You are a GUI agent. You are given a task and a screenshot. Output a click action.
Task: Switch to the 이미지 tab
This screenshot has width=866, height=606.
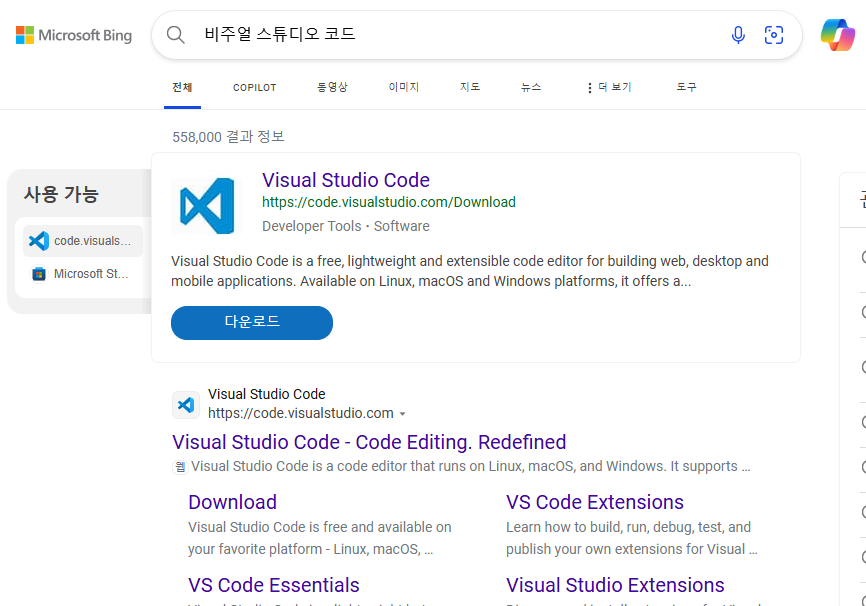pyautogui.click(x=404, y=87)
